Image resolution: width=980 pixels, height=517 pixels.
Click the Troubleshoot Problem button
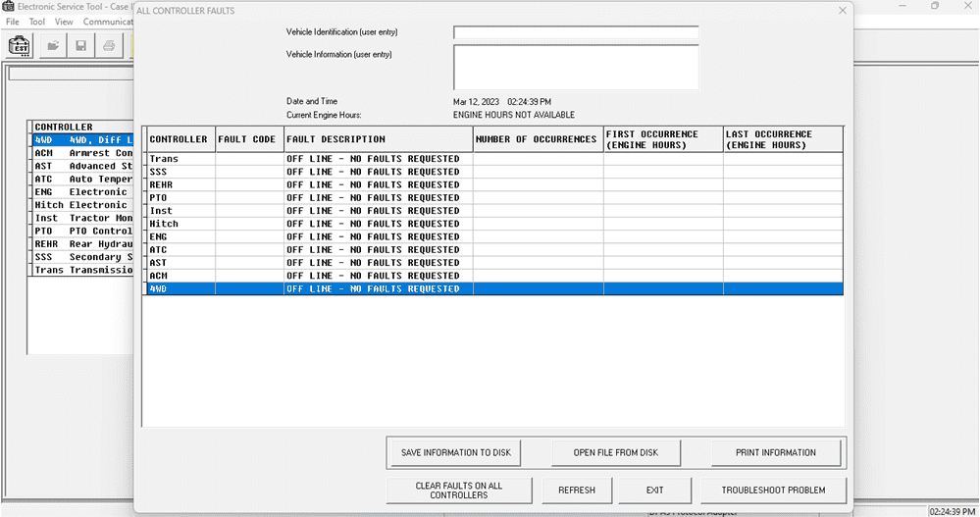pos(773,491)
